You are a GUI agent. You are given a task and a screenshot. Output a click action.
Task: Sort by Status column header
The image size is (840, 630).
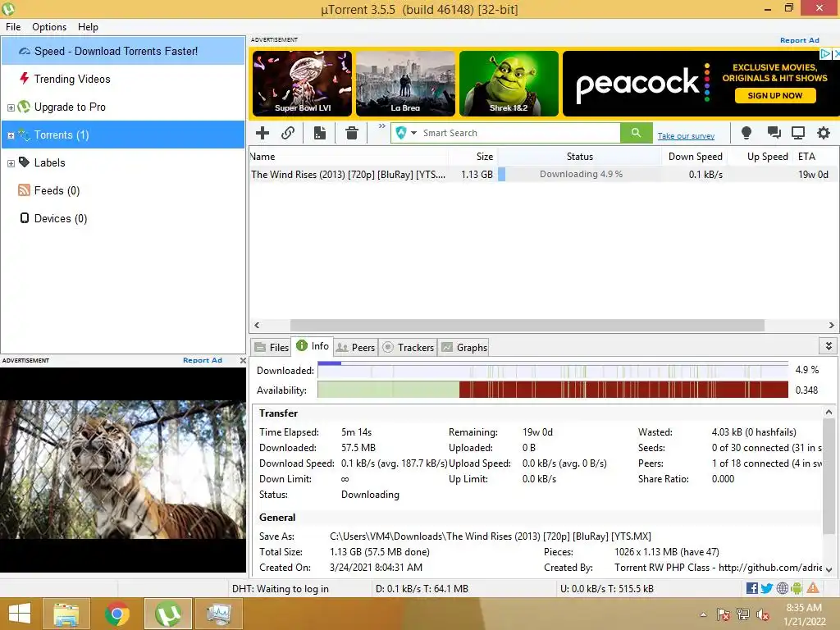point(580,157)
